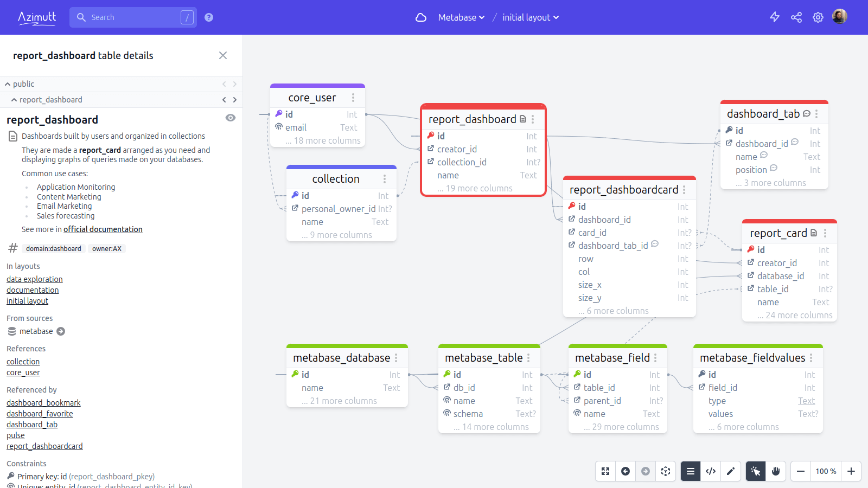Toggle the table list view mode
Viewport: 868px width, 488px height.
tap(690, 471)
